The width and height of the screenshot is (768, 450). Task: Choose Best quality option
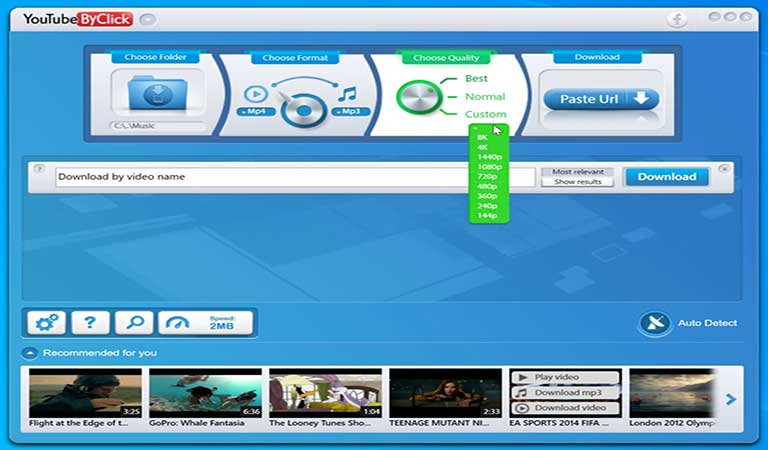(476, 78)
